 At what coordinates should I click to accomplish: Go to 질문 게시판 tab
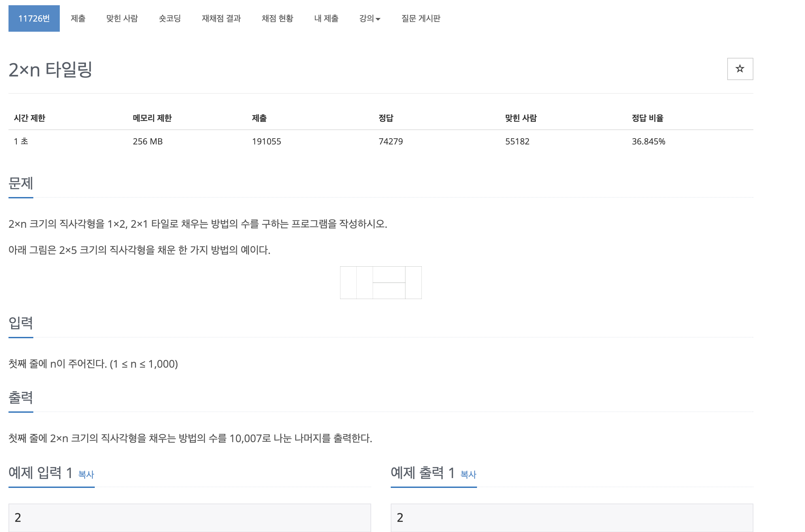tap(421, 18)
